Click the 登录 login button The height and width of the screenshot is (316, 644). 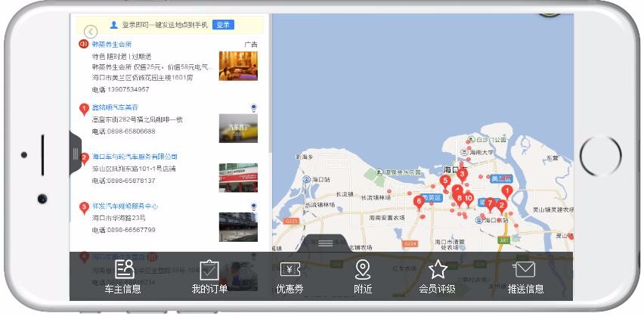223,25
